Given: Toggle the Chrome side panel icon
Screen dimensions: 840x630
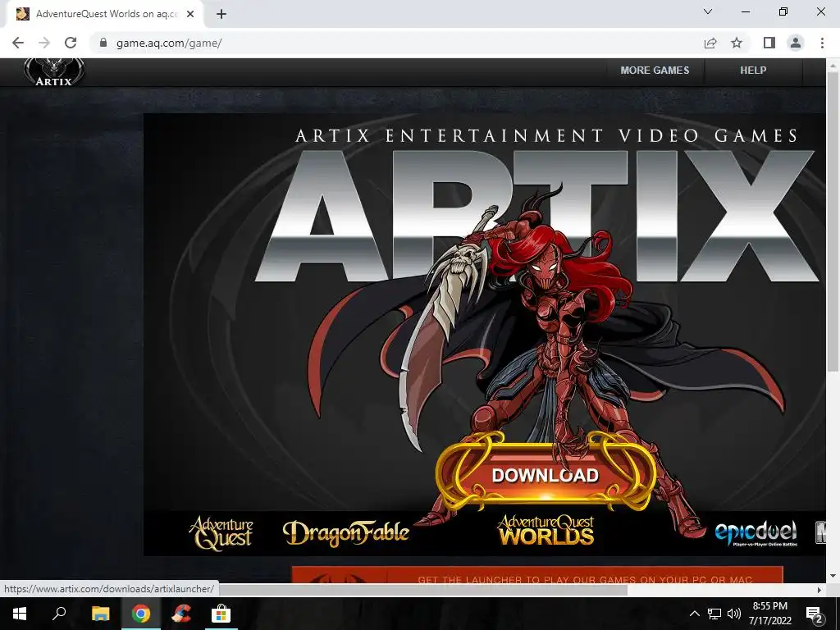Looking at the screenshot, I should pyautogui.click(x=769, y=43).
